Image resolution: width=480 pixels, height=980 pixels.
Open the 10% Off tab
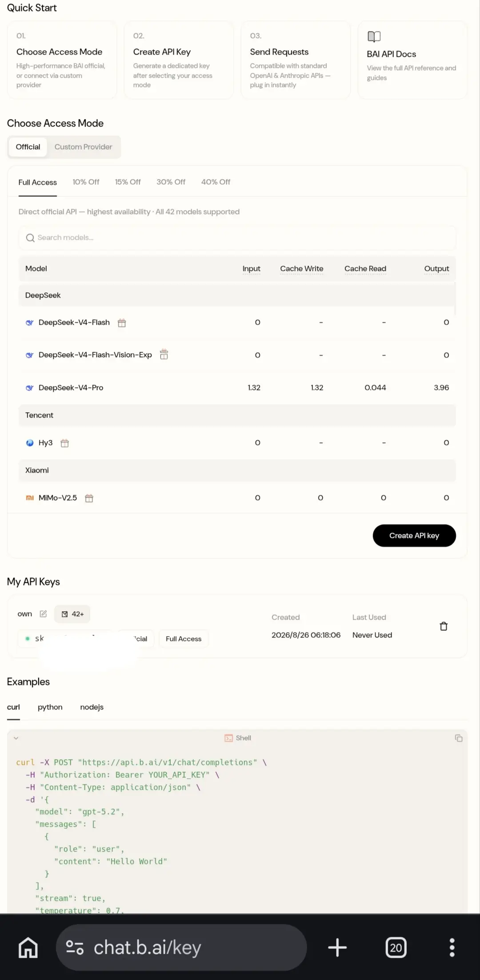[86, 182]
